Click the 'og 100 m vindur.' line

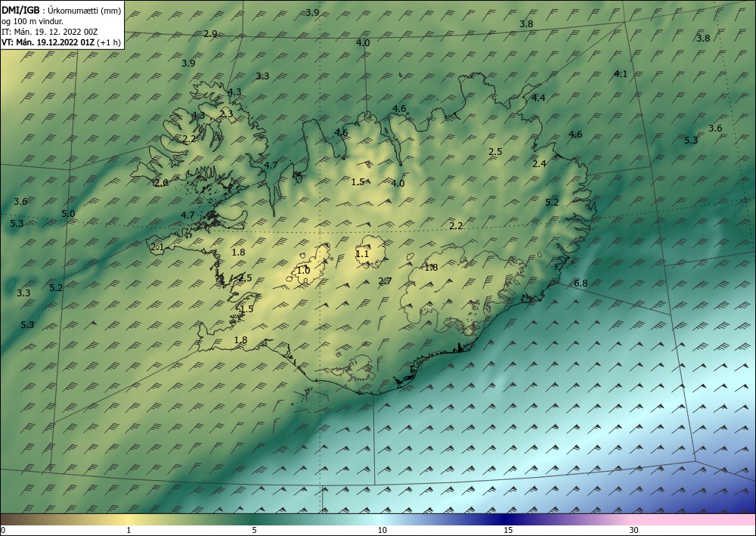(33, 20)
